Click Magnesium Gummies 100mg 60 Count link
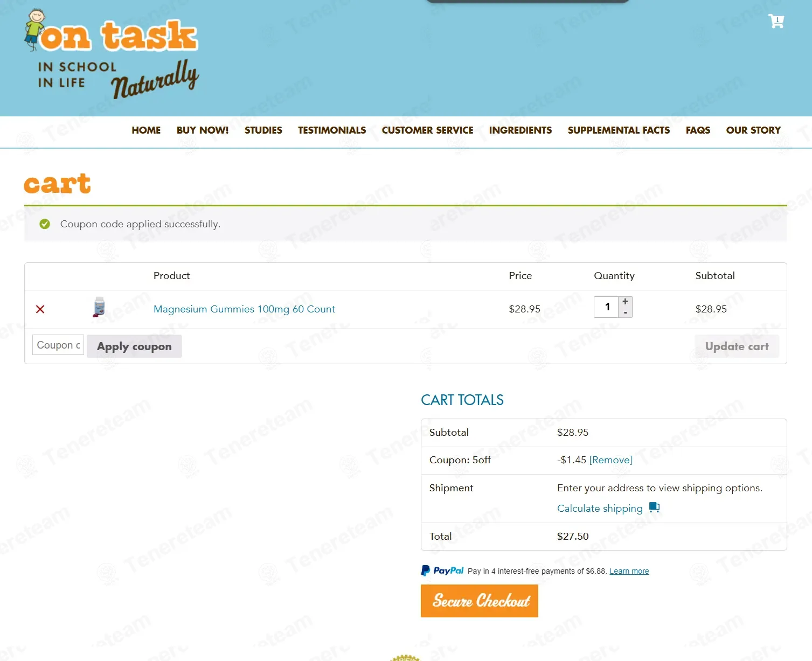Viewport: 812px width, 661px height. (x=244, y=309)
